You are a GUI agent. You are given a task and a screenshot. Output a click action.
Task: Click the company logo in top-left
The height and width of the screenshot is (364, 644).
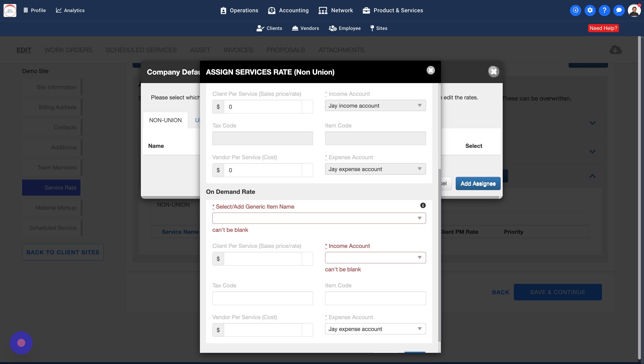click(x=10, y=10)
